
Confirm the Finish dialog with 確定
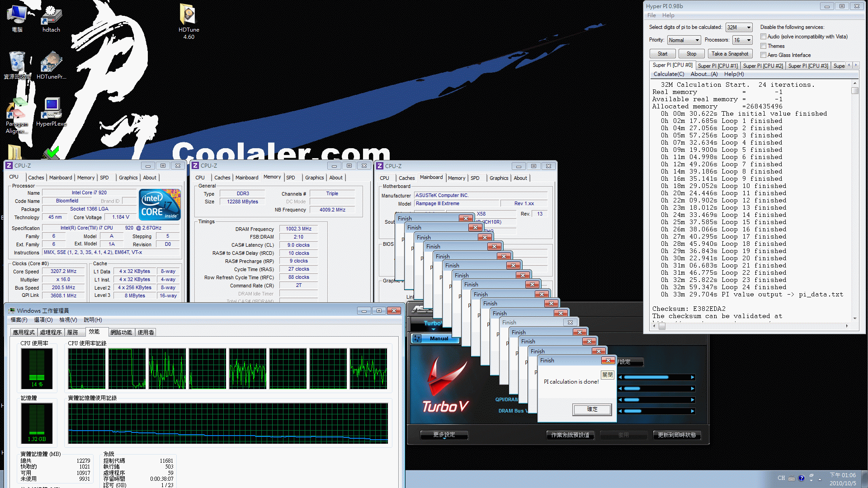coord(592,409)
